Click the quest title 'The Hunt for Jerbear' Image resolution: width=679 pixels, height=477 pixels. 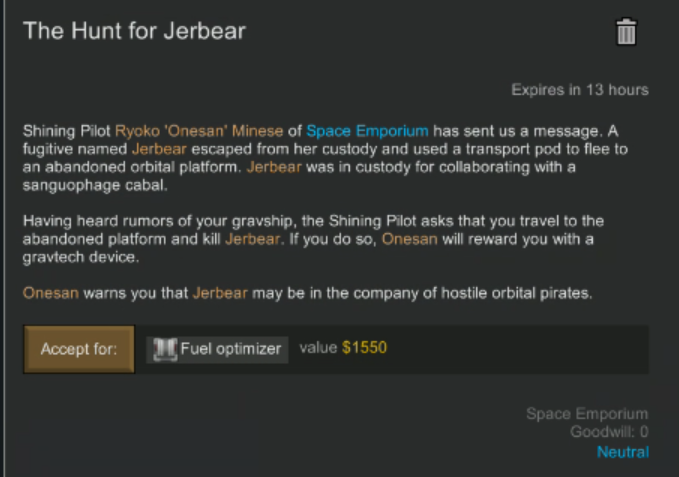pyautogui.click(x=134, y=31)
